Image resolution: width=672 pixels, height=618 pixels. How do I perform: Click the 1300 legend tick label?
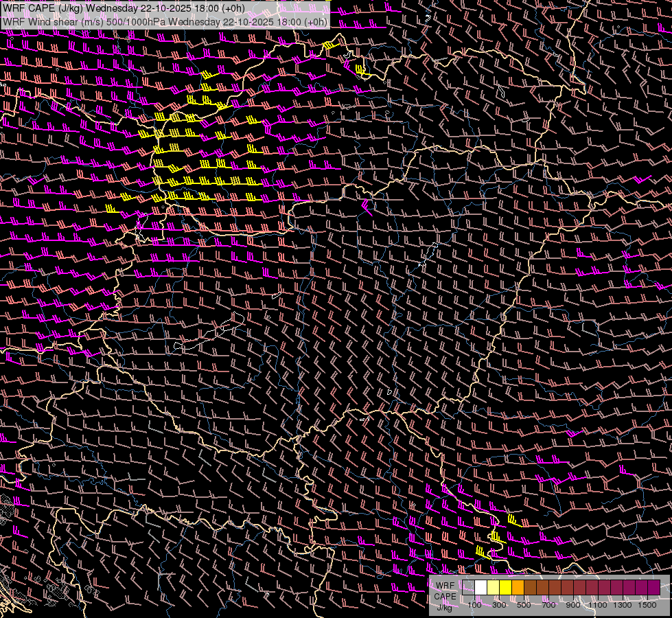pyautogui.click(x=623, y=605)
